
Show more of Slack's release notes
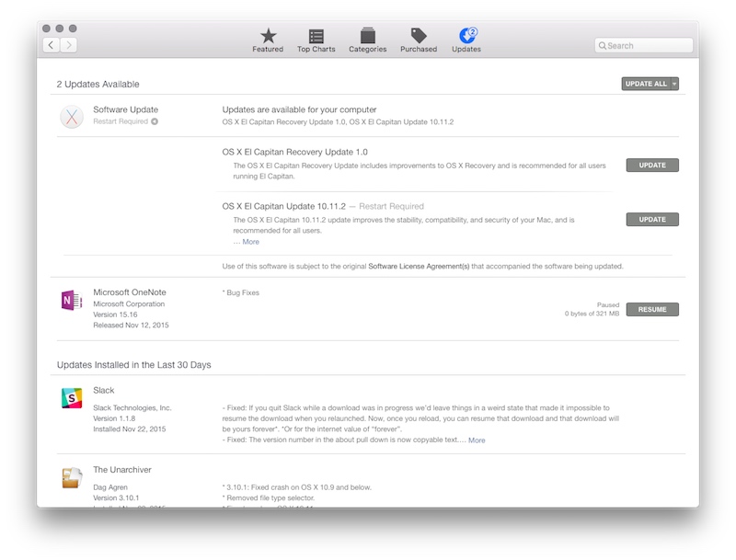pos(475,439)
